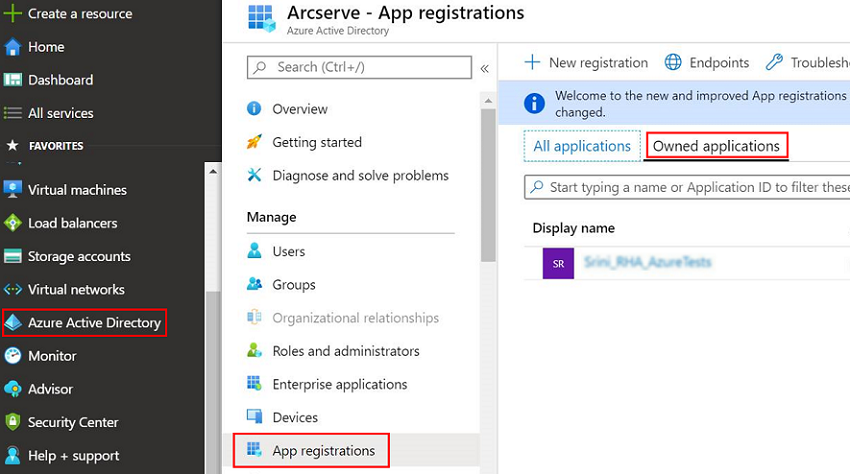850x474 pixels.
Task: Click the blade menu scrollbar thumb
Action: [488, 185]
